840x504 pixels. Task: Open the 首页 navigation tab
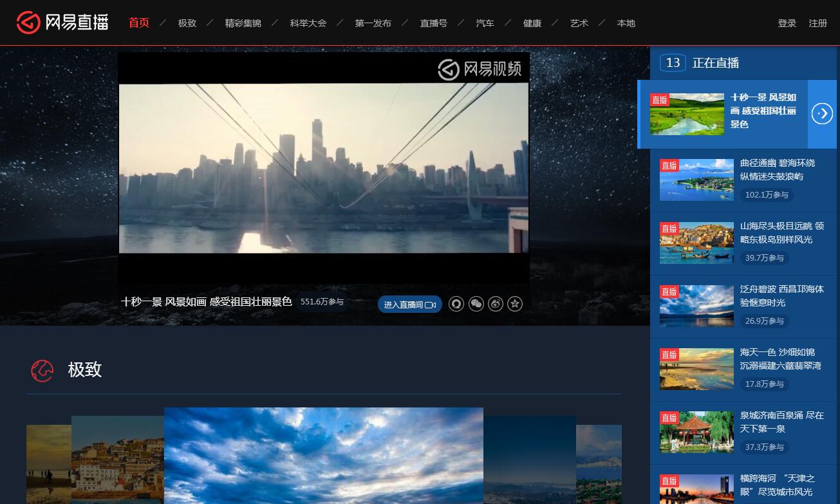[x=139, y=23]
